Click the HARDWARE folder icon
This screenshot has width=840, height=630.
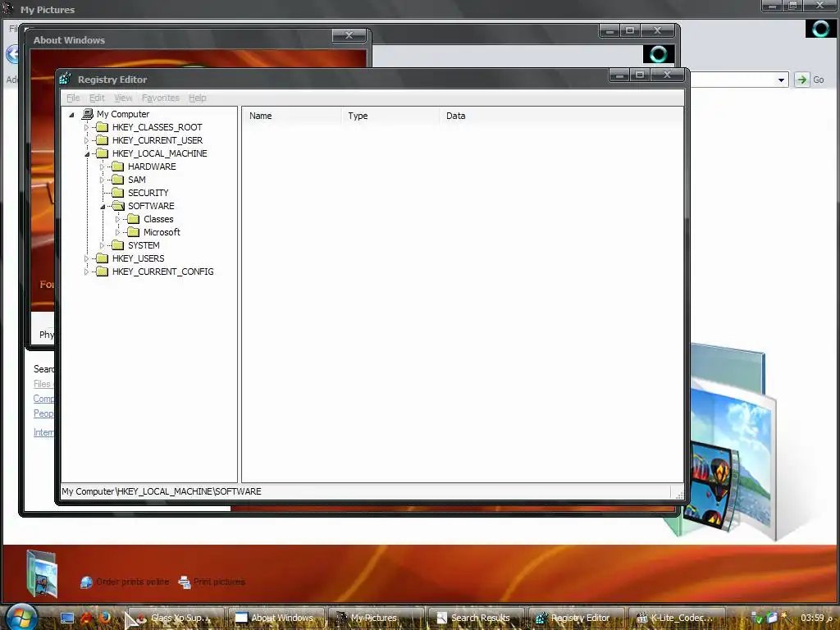117,166
